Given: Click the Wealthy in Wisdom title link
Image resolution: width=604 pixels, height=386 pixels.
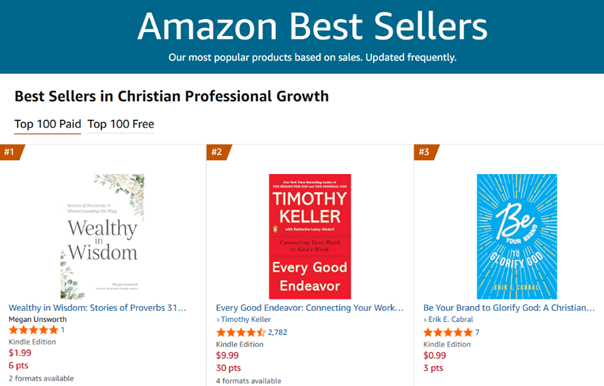Looking at the screenshot, I should 97,308.
